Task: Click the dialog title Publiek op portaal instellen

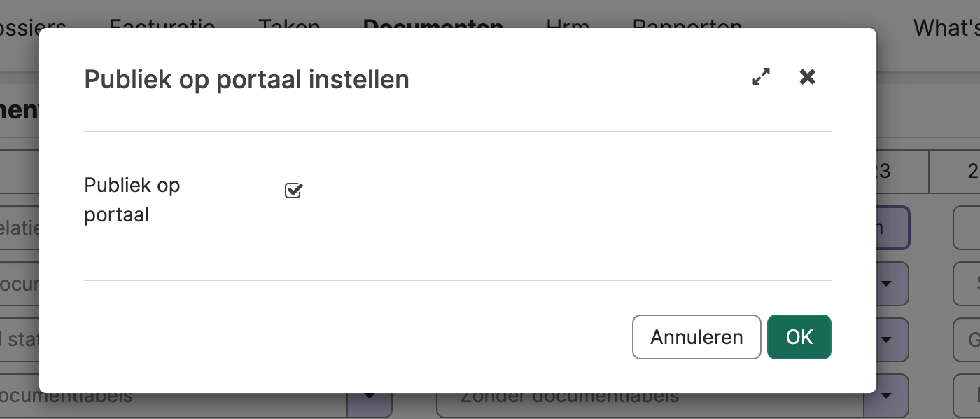Action: (x=246, y=80)
